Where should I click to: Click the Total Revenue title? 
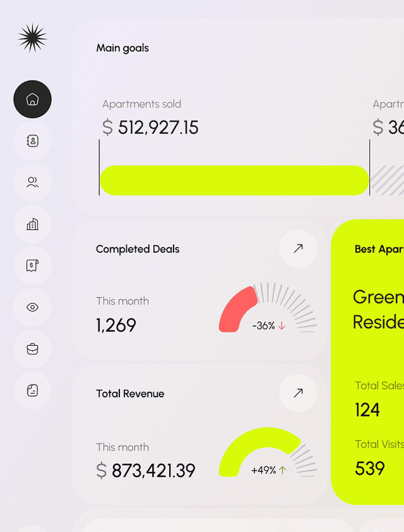point(130,394)
